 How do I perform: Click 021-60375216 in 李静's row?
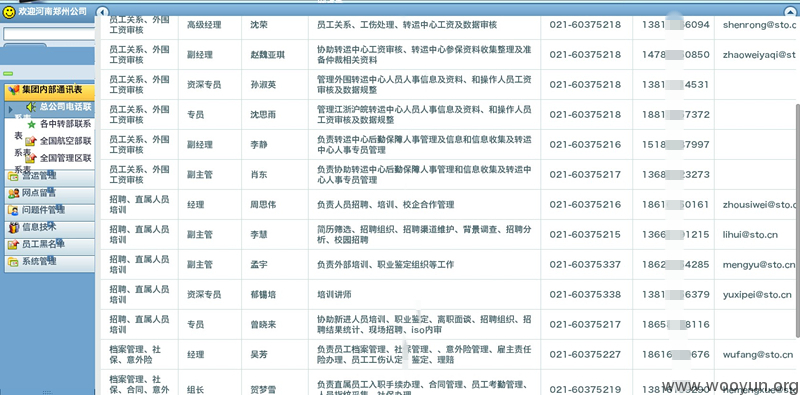[x=585, y=145]
